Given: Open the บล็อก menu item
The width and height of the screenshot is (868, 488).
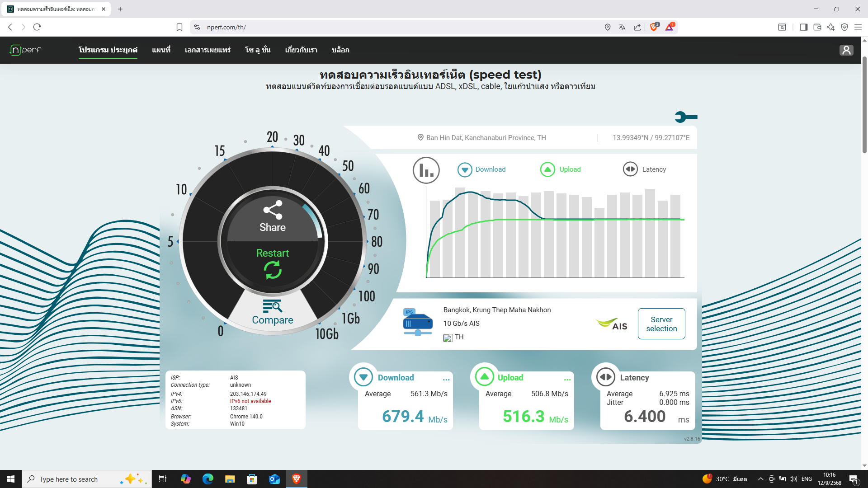Looking at the screenshot, I should coord(340,50).
